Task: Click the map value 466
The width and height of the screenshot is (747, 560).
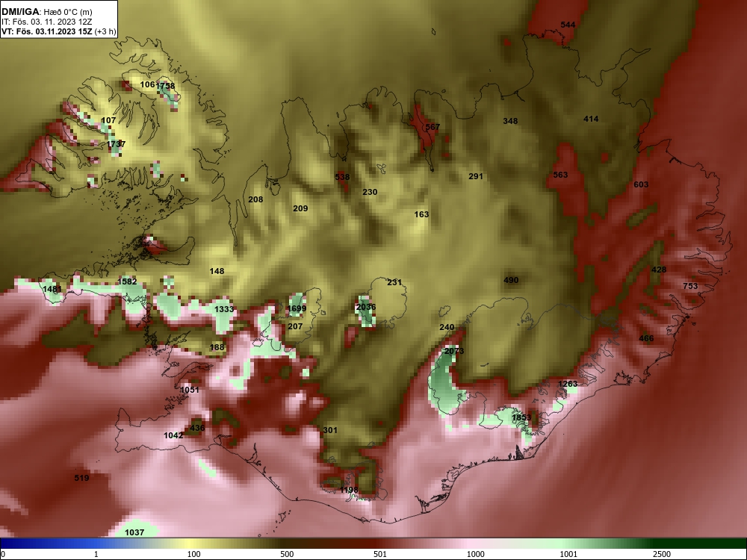Action: click(x=646, y=338)
